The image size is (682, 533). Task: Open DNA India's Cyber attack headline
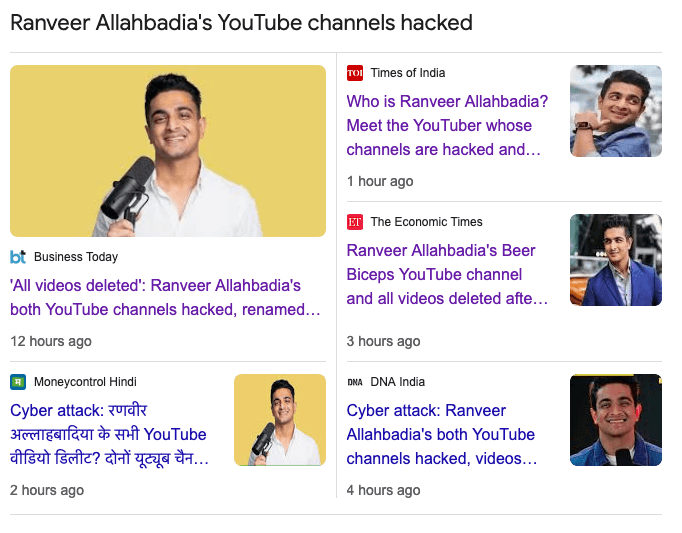pyautogui.click(x=441, y=434)
